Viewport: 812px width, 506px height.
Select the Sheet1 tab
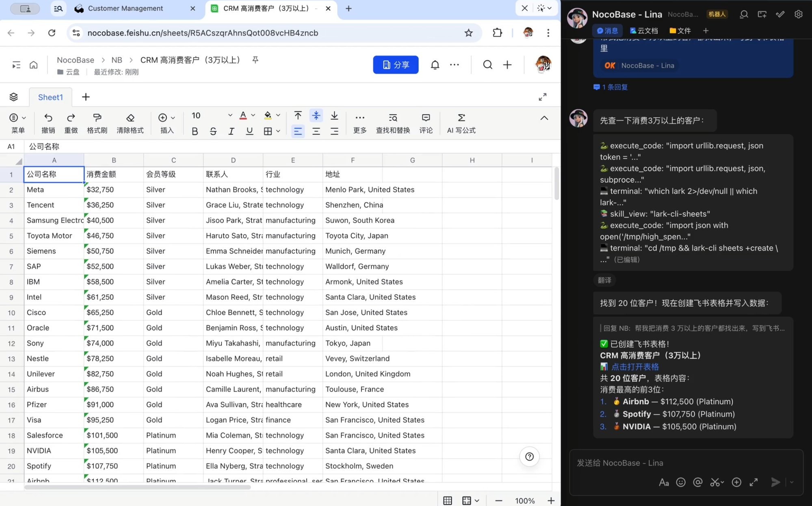(50, 97)
